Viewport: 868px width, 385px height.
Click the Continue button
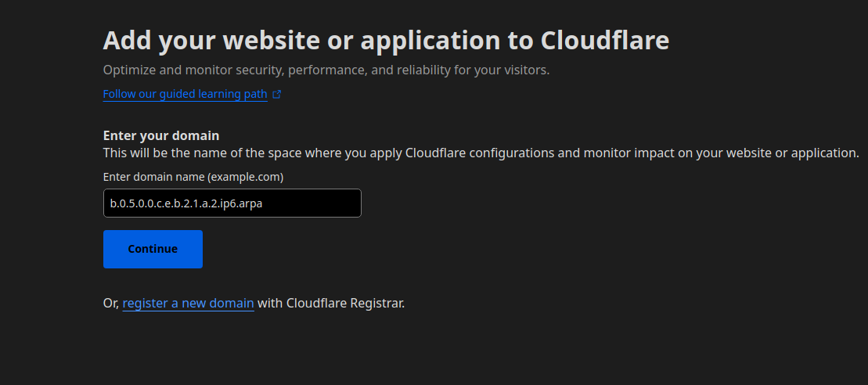153,249
